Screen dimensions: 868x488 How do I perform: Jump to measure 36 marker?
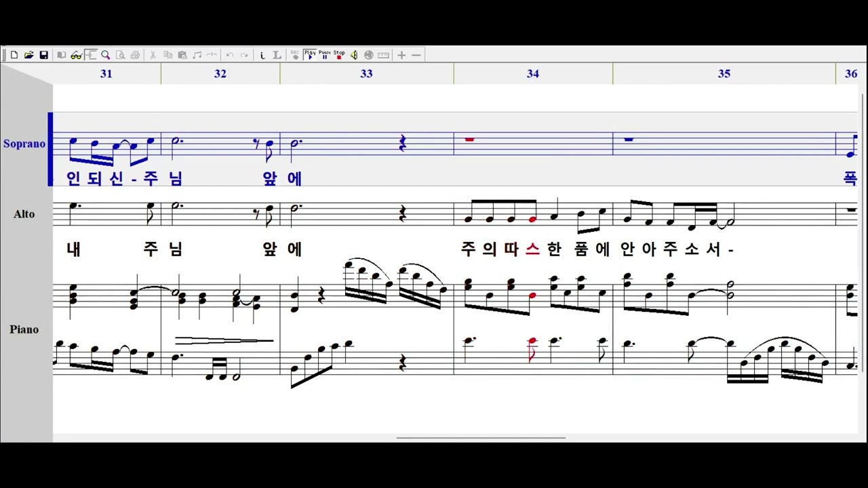851,73
